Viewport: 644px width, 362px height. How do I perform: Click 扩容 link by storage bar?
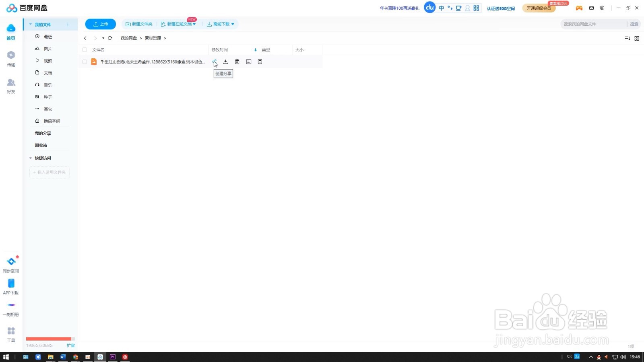click(71, 346)
